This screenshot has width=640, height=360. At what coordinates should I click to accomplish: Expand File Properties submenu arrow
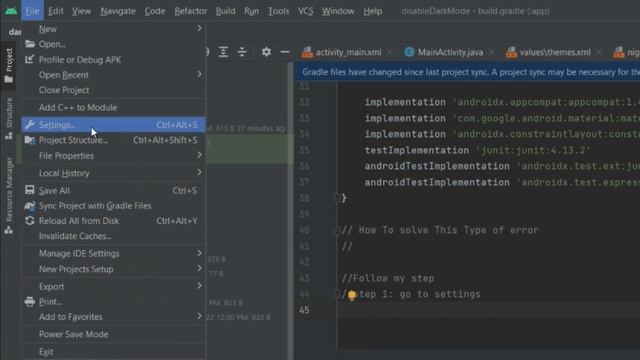click(199, 155)
